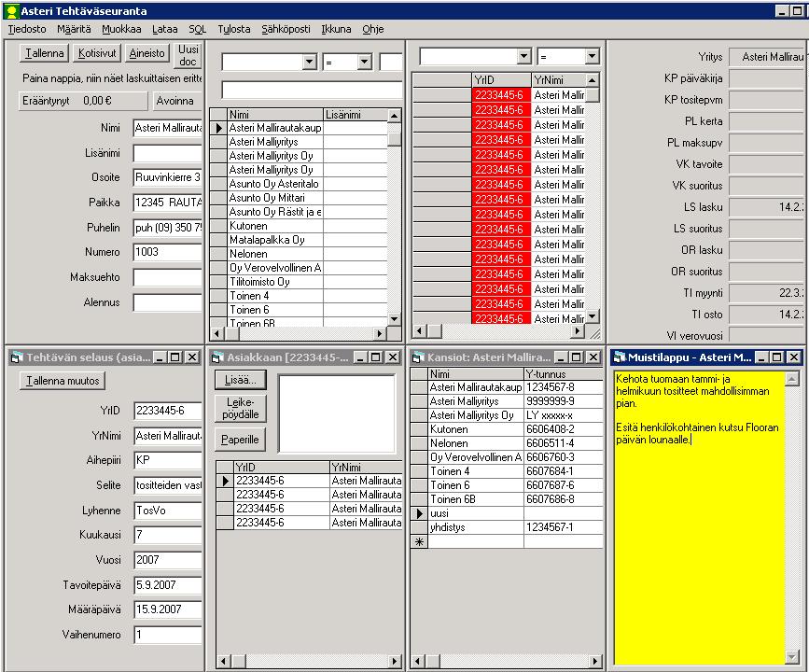Image resolution: width=809 pixels, height=672 pixels.
Task: Open the SQL menu
Action: tap(197, 29)
